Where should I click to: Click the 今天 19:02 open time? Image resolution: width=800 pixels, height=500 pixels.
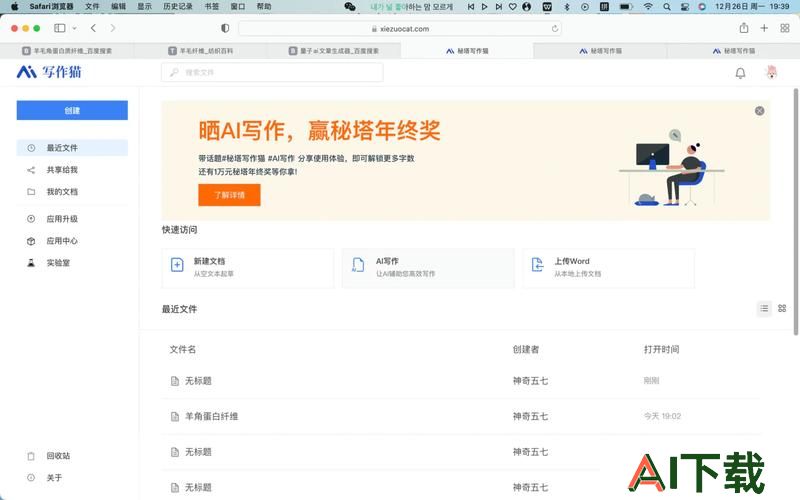(x=662, y=416)
